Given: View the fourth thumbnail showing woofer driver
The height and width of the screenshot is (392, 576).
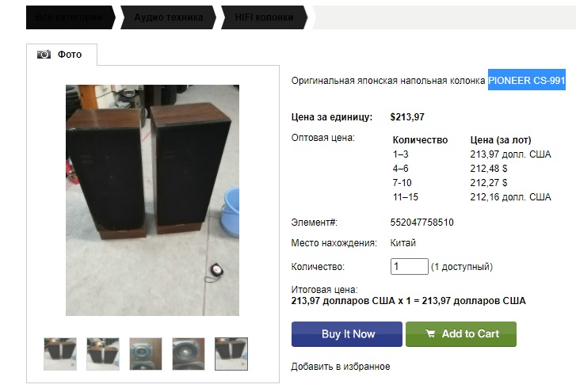Looking at the screenshot, I should tap(189, 354).
